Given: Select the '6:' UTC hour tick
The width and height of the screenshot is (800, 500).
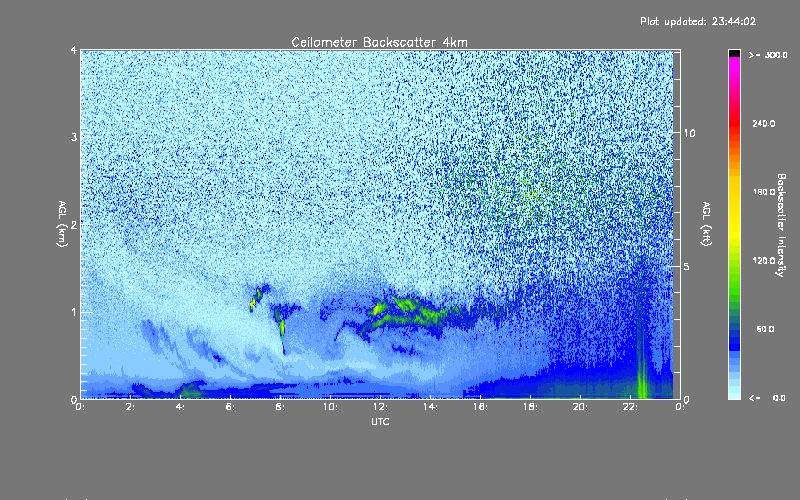Looking at the screenshot, I should [x=231, y=407].
